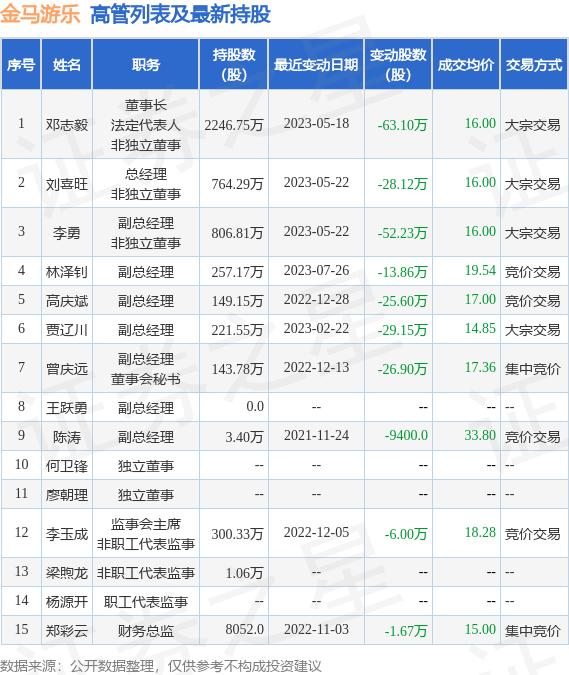Click the change value -1.67万

(x=406, y=631)
